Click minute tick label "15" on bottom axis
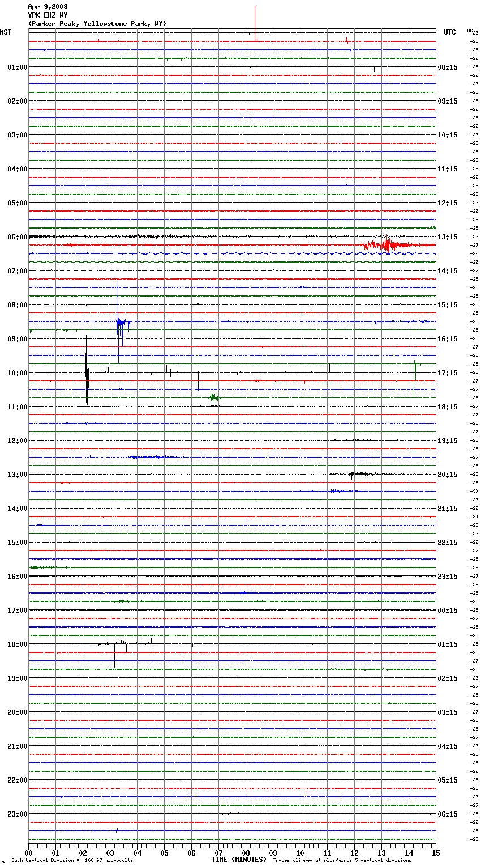The height and width of the screenshot is (868, 481). click(436, 853)
